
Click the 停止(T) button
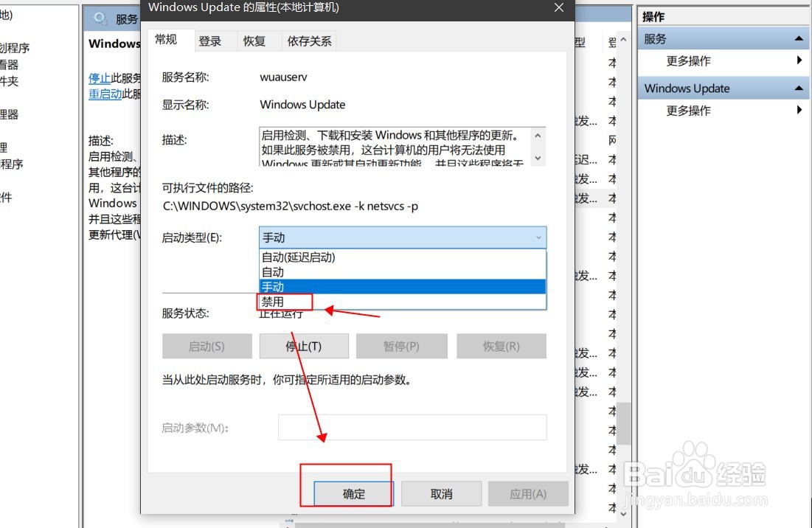tap(303, 347)
